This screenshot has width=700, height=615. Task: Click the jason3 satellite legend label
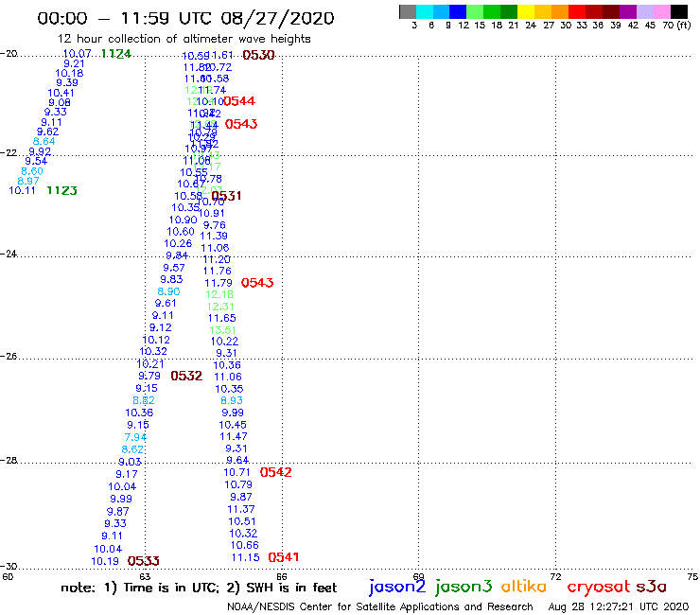coord(464,587)
